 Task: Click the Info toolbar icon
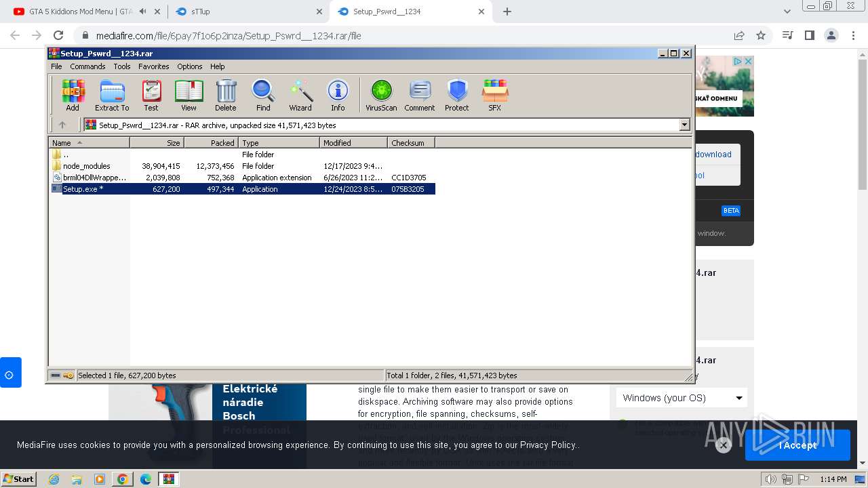point(338,95)
